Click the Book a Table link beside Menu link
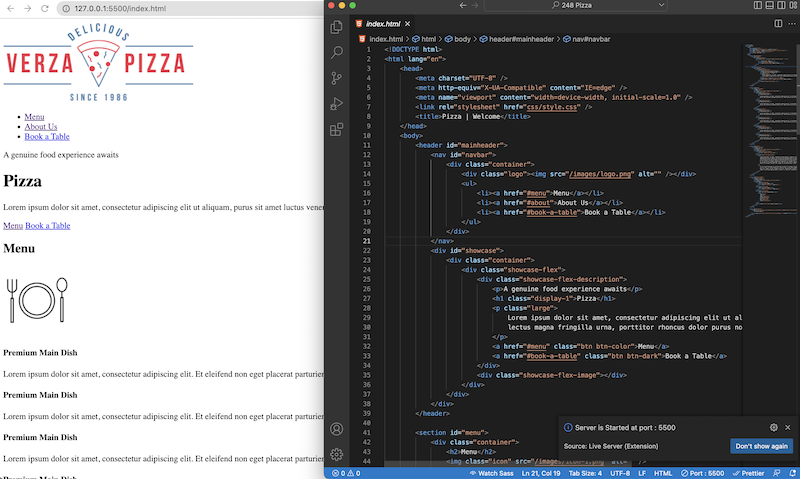 [47, 225]
